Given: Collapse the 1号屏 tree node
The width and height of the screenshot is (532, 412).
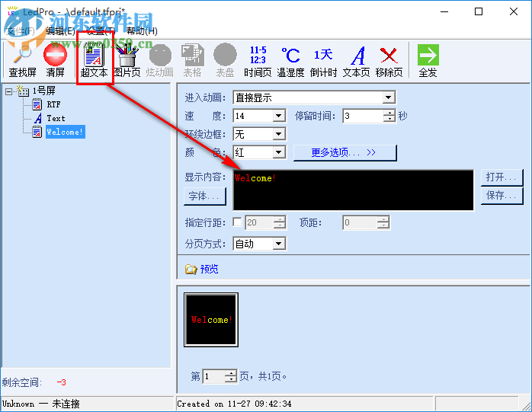Looking at the screenshot, I should point(9,91).
